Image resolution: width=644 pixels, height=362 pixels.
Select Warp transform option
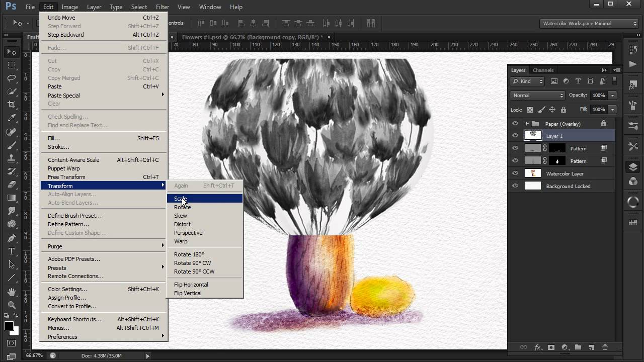point(205,241)
